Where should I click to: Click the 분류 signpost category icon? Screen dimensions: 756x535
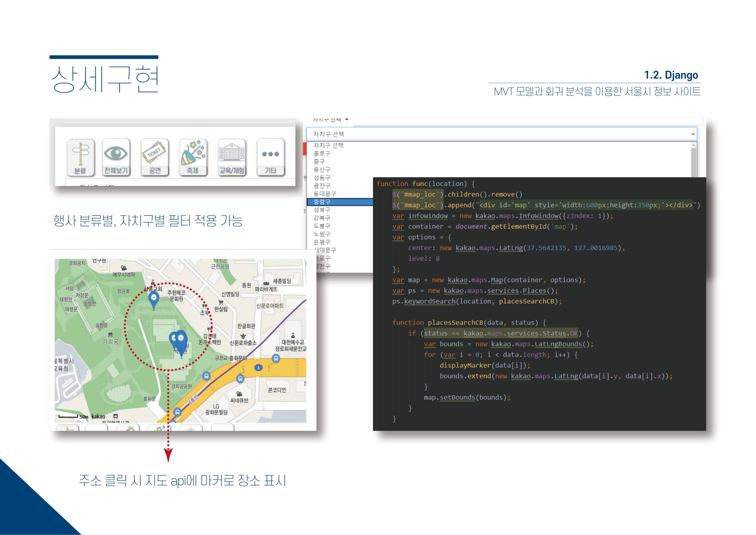click(x=81, y=158)
